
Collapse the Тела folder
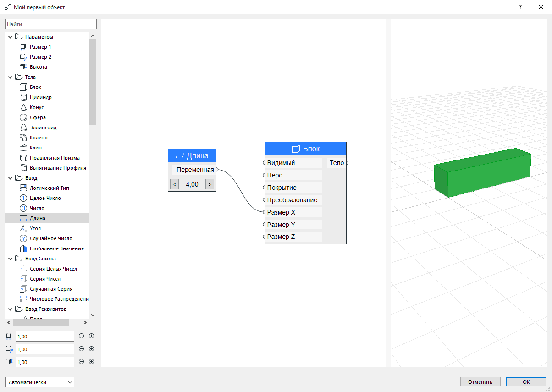tap(10, 77)
